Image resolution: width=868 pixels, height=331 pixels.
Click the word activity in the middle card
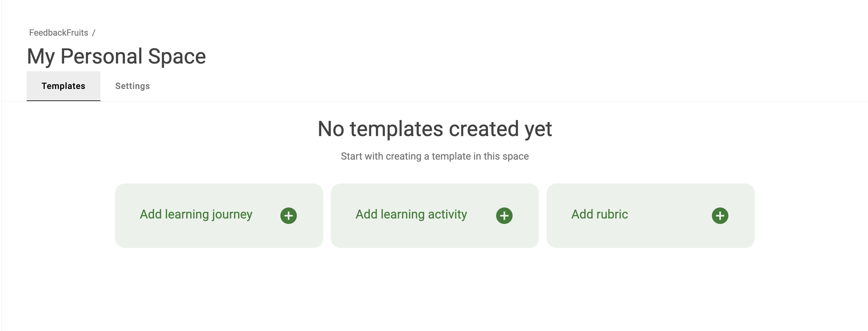[x=447, y=214]
